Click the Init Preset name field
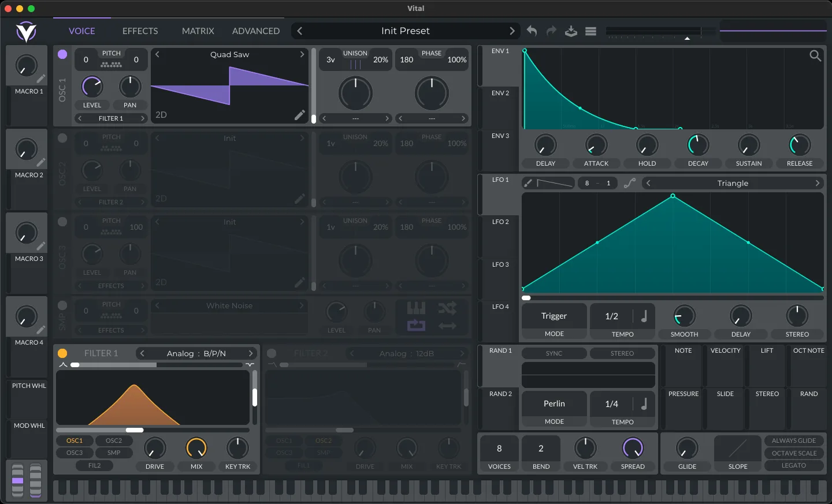Viewport: 832px width, 504px height. point(406,31)
